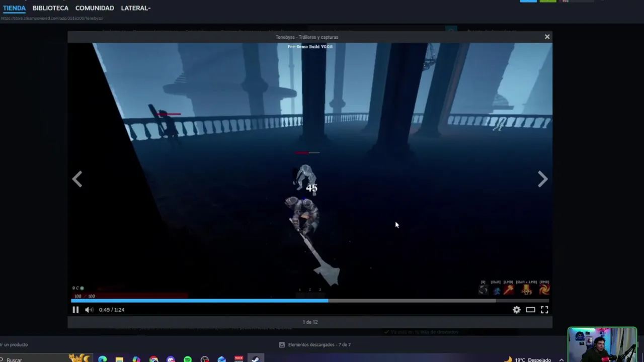Screen dimensions: 644x362
Task: Open the COMUNIDAD tab
Action: (x=95, y=8)
